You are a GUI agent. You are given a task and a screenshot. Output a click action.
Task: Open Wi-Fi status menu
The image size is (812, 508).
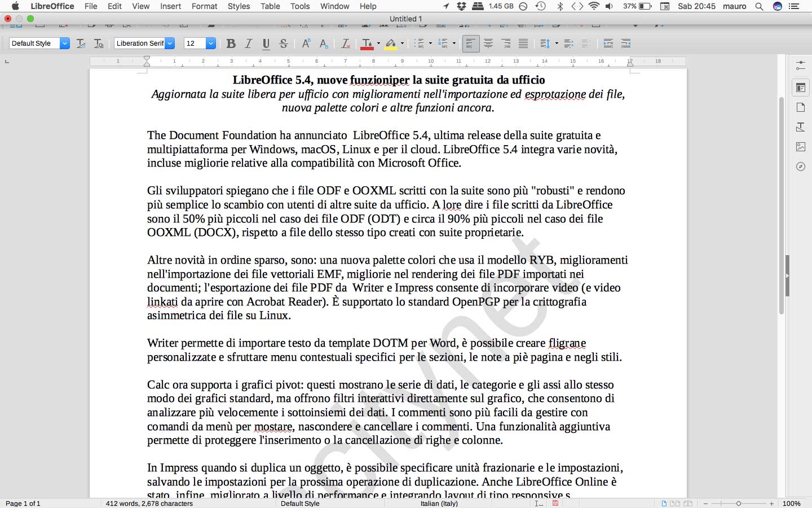(594, 6)
